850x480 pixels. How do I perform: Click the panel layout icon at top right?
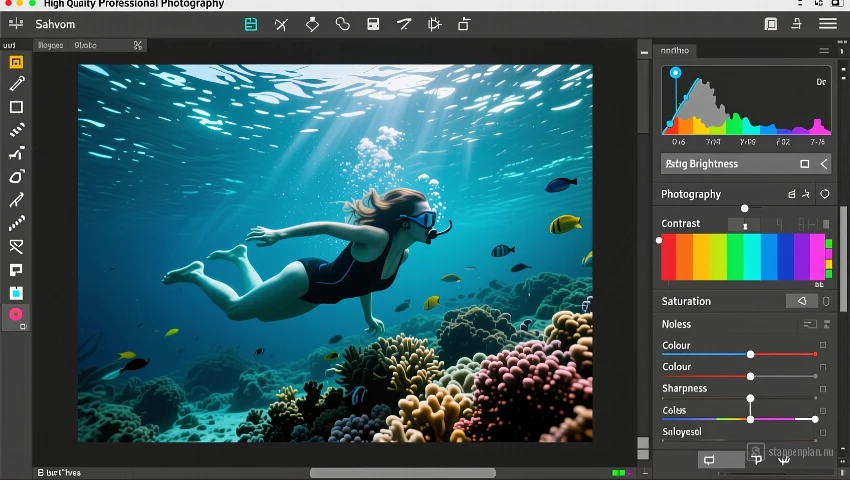(770, 24)
